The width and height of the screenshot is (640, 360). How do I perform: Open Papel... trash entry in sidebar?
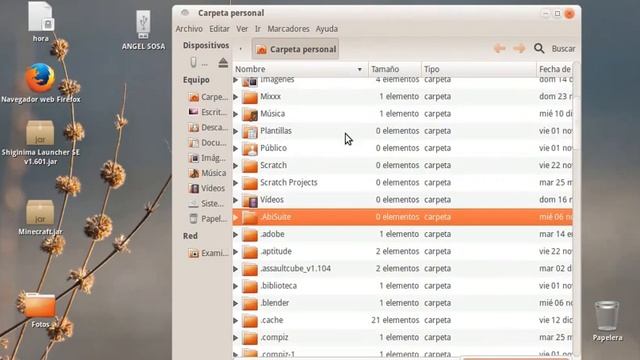click(x=208, y=219)
